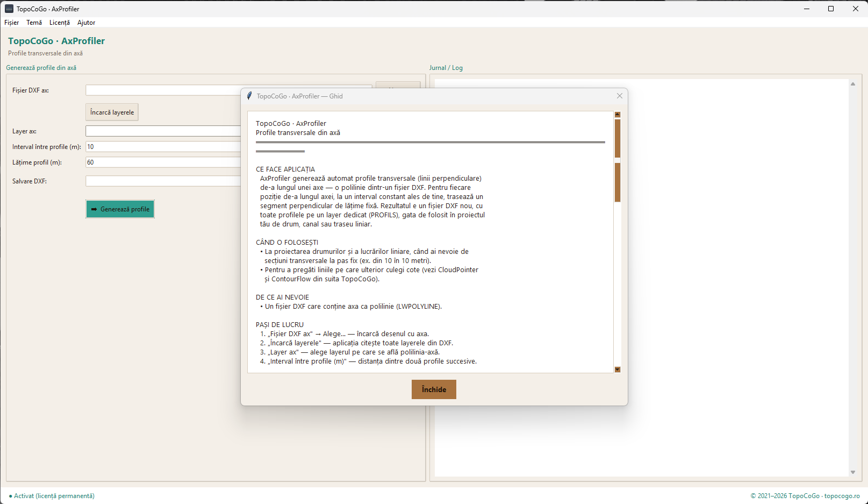868x504 pixels.
Task: Click the feather icon in Ghid title bar
Action: (249, 96)
